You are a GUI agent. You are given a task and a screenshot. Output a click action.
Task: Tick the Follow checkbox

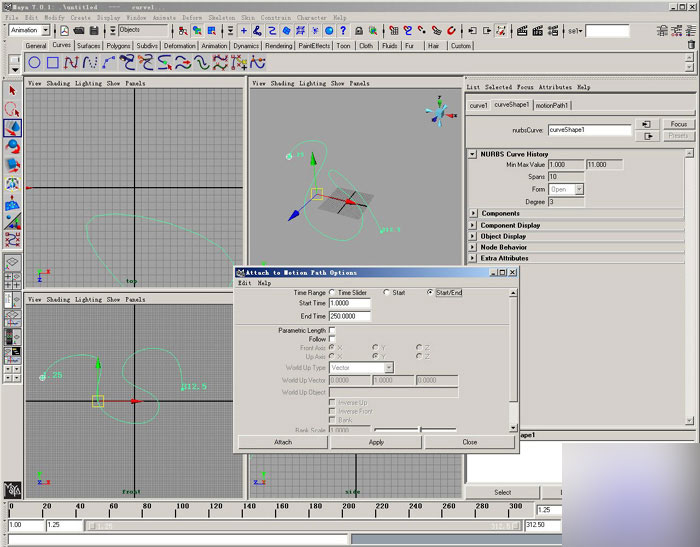click(332, 339)
